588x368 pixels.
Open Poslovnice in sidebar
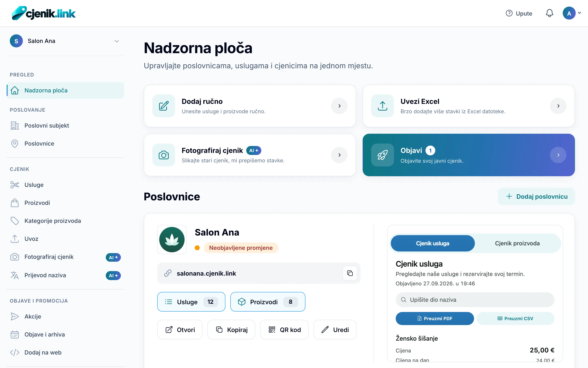65,144
